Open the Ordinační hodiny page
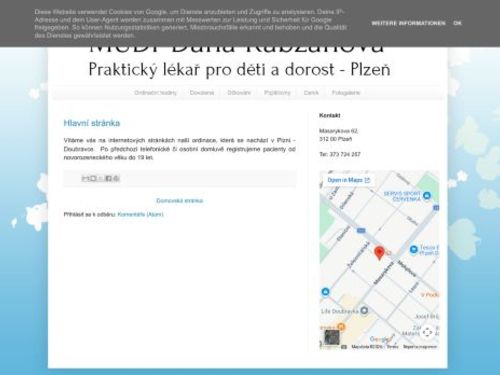 point(155,93)
